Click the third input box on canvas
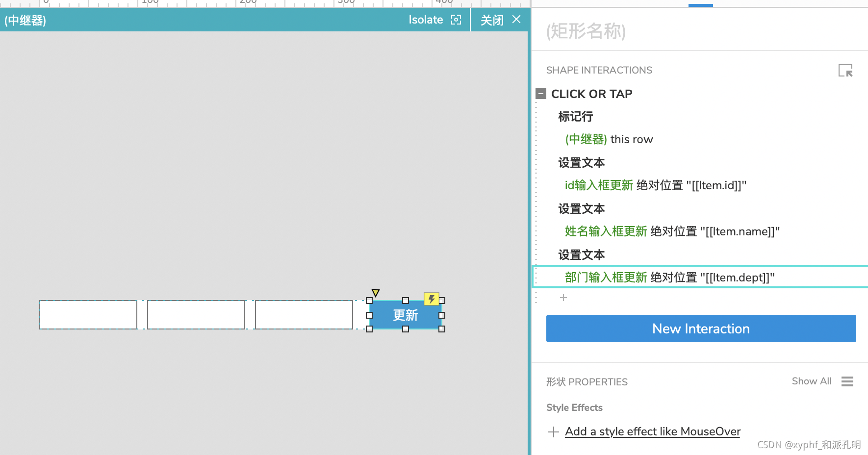Image resolution: width=868 pixels, height=455 pixels. 304,315
